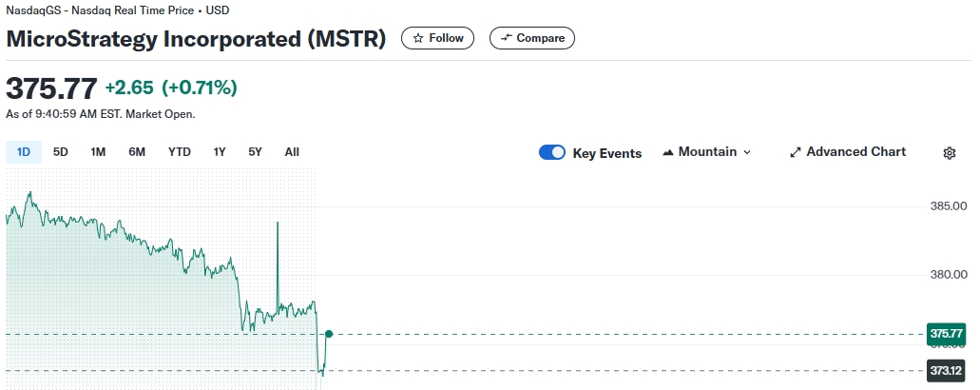Show the 1M chart range
The height and width of the screenshot is (390, 980).
[98, 151]
